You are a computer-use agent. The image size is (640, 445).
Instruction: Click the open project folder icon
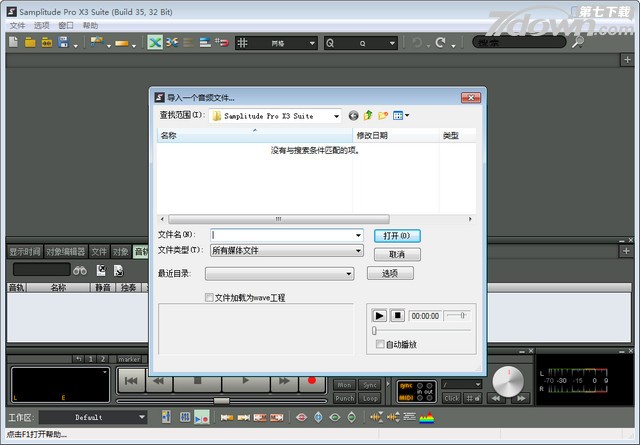coord(30,42)
